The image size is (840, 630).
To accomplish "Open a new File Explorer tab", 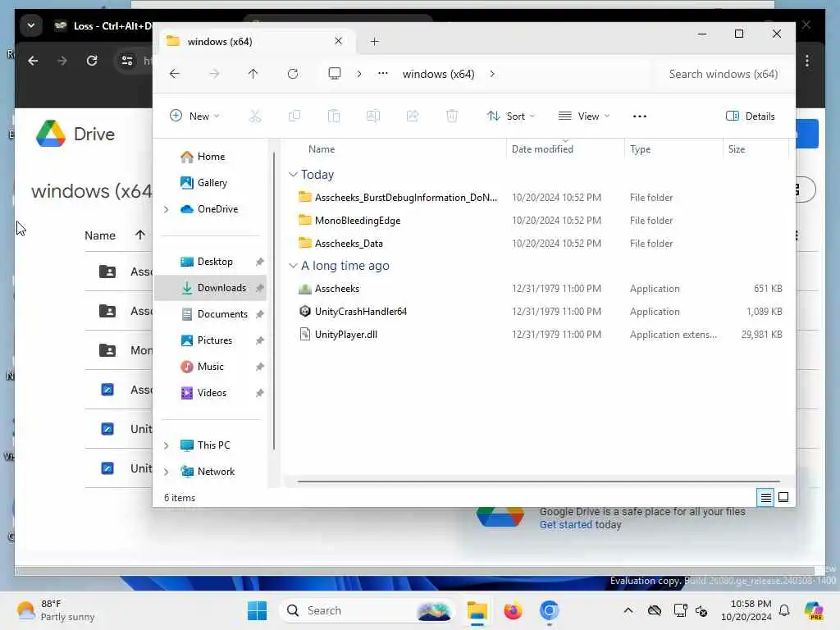I will pos(374,41).
